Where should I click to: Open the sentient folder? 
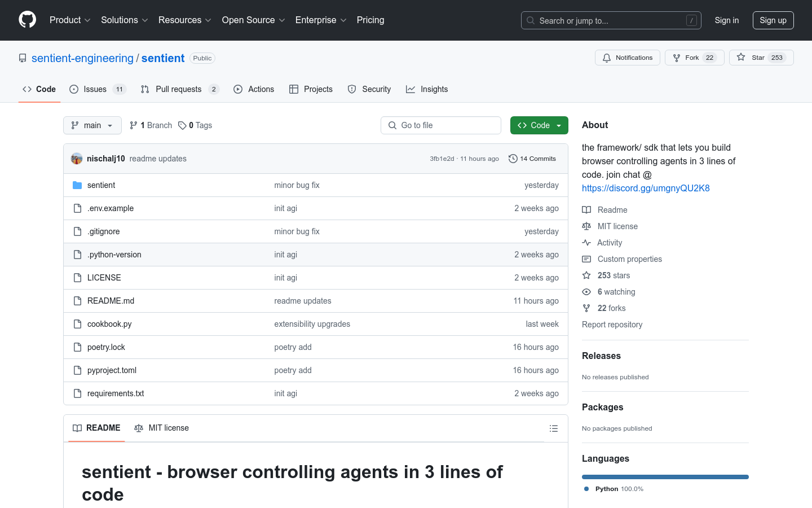101,185
